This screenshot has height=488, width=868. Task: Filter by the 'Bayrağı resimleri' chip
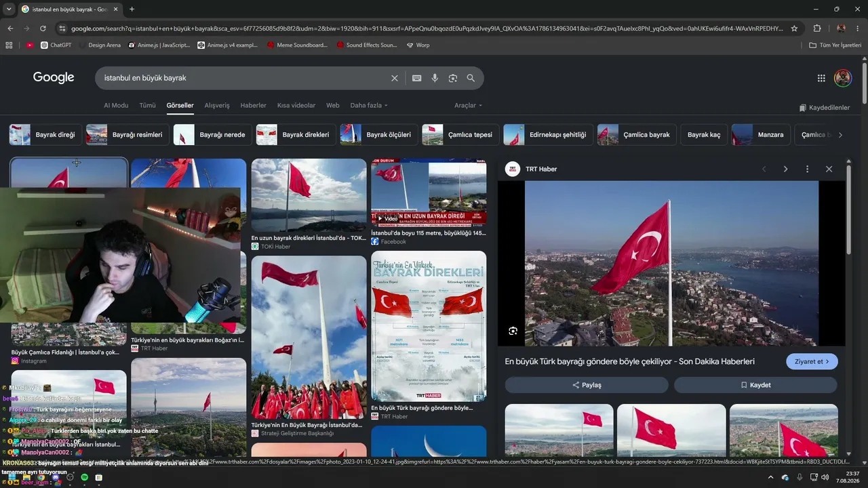tap(127, 135)
